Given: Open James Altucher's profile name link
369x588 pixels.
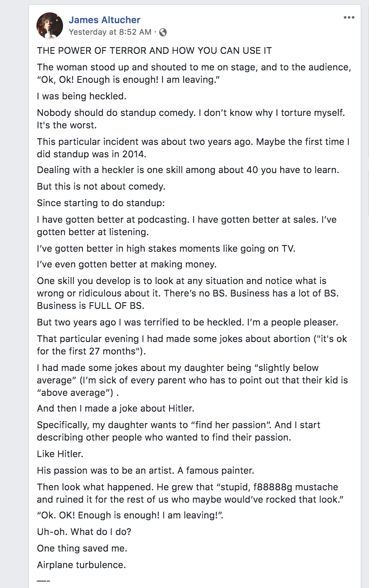Looking at the screenshot, I should coord(104,20).
